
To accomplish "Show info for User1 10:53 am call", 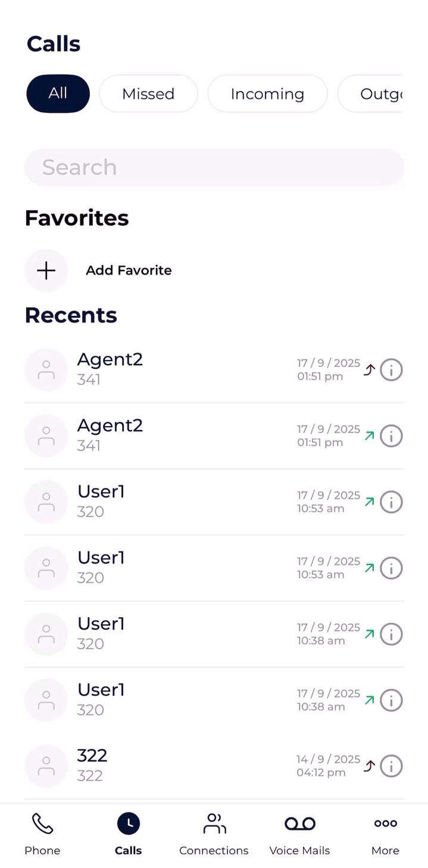I will [x=391, y=502].
